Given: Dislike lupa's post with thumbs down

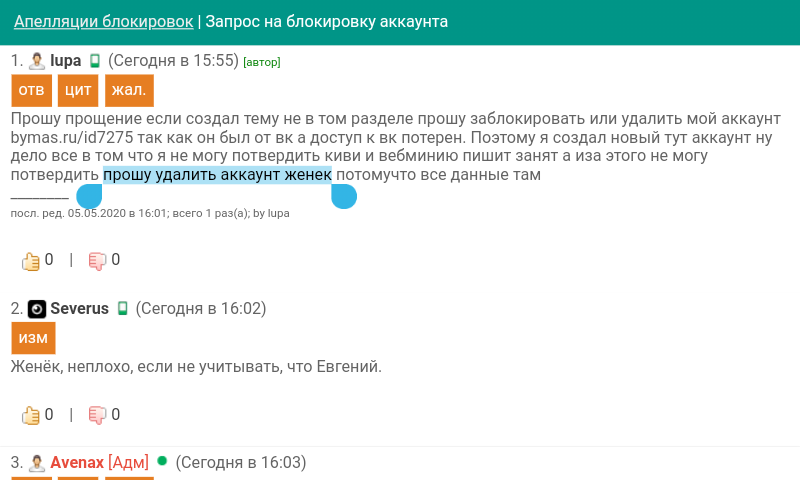Looking at the screenshot, I should pos(97,260).
